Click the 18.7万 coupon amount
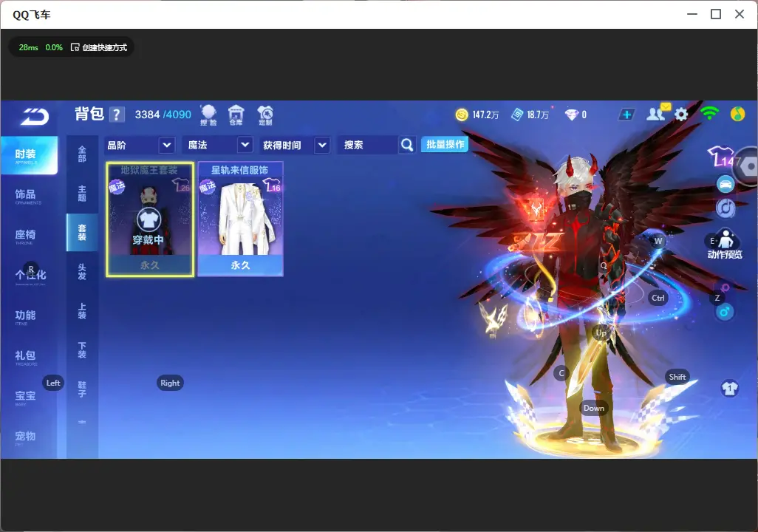 (x=538, y=115)
